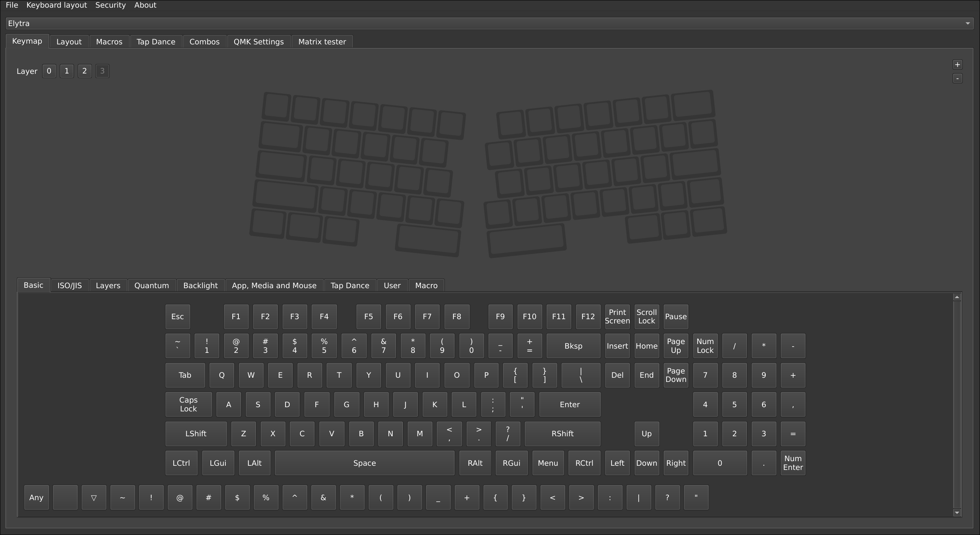The image size is (980, 535).
Task: Open the Elytra keyboard device dropdown
Action: (x=489, y=23)
